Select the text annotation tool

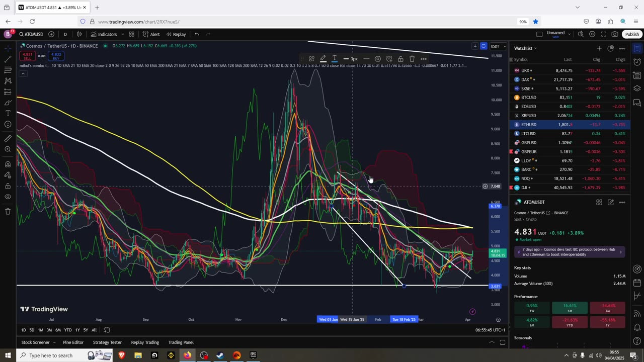(x=8, y=113)
